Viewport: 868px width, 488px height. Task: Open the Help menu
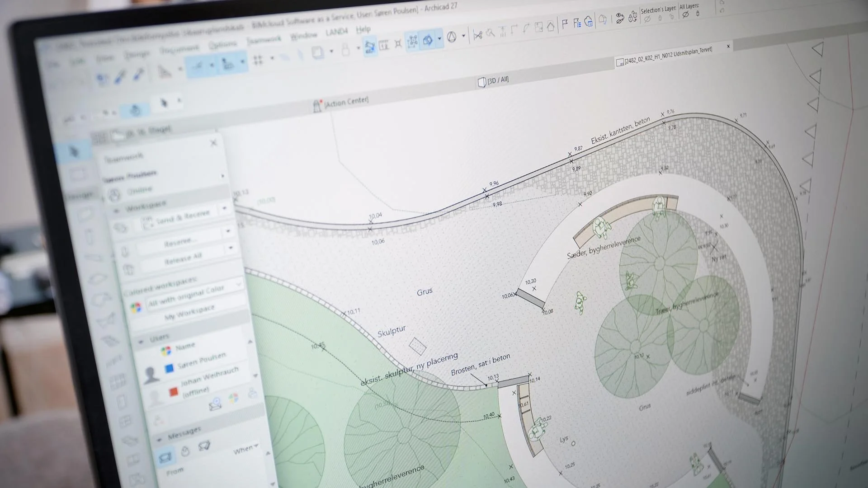[363, 30]
